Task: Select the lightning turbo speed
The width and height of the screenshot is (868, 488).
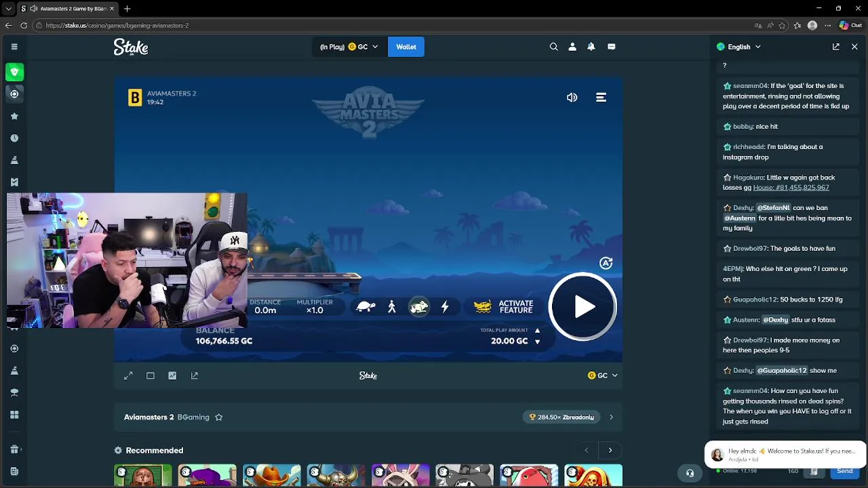Action: coord(445,307)
